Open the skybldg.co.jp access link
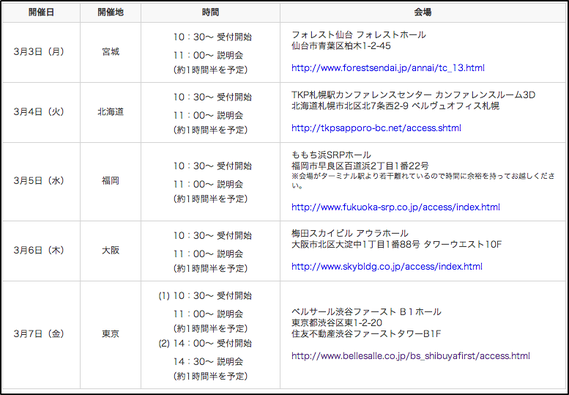Viewport: 569px width, 395px height. 387,267
